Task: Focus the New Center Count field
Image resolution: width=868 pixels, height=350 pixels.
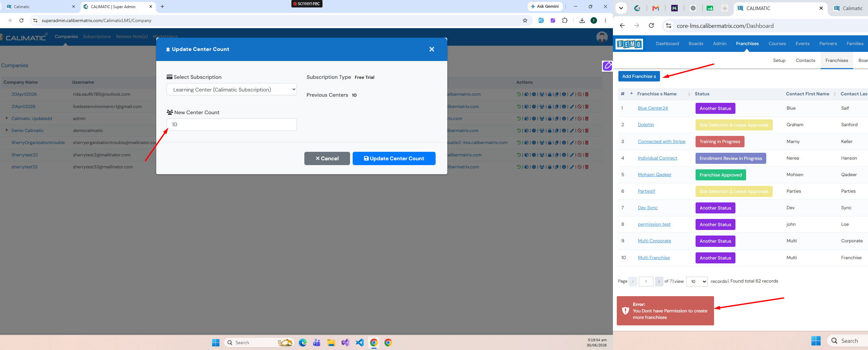Action: click(231, 125)
